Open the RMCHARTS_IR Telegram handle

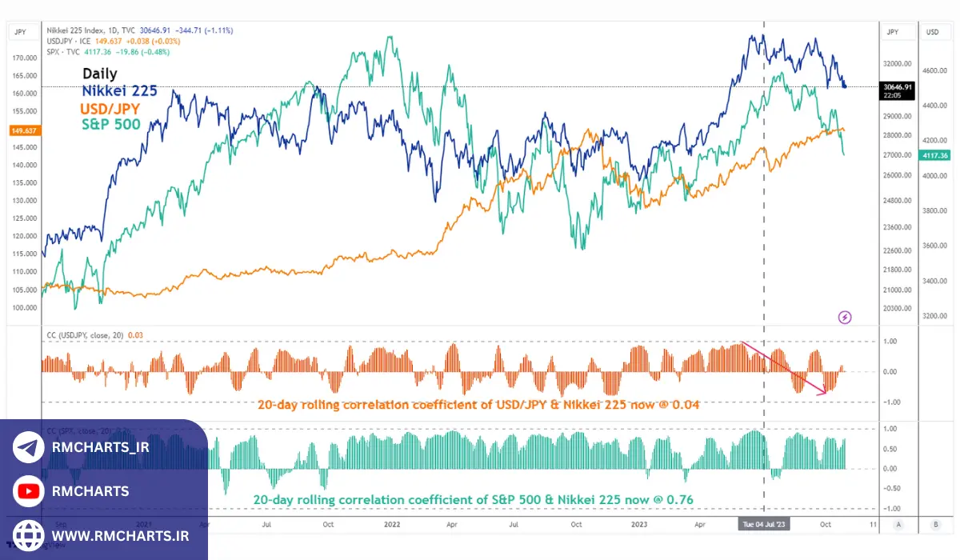pyautogui.click(x=100, y=448)
